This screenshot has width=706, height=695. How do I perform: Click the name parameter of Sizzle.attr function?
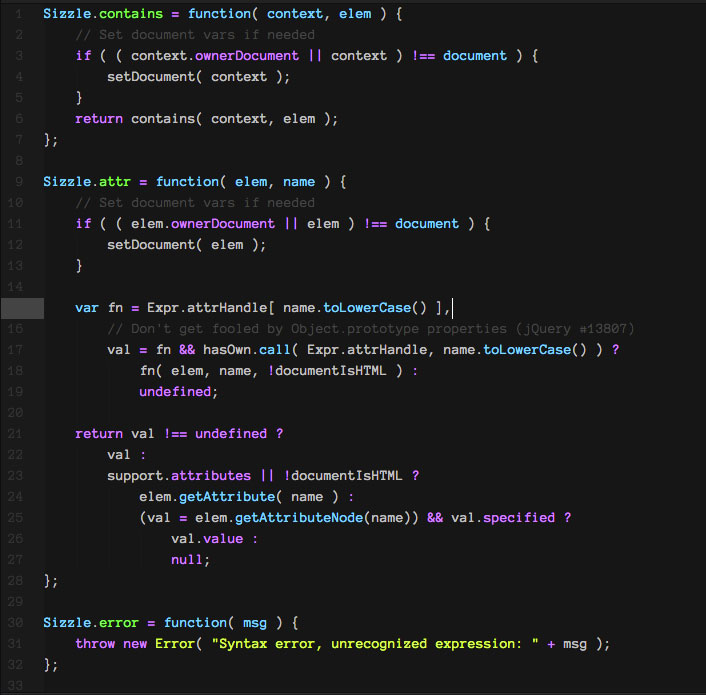[x=299, y=182]
